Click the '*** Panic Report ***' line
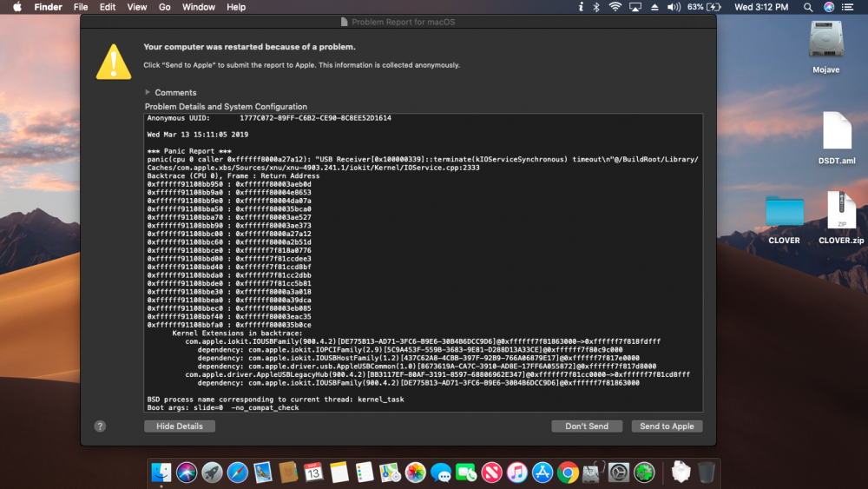Viewport: 868px width, 489px height. (x=189, y=150)
